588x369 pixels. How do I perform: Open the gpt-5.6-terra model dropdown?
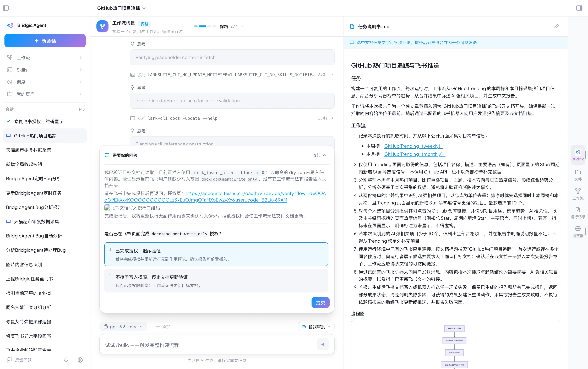123,327
